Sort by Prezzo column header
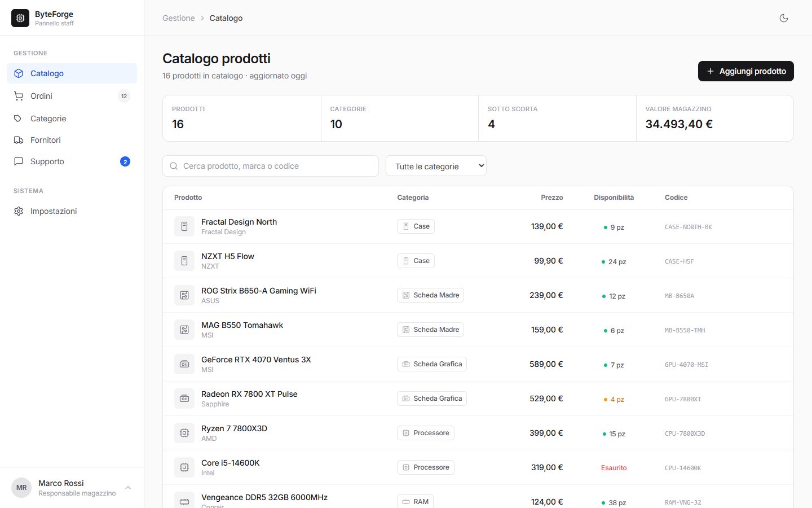 pyautogui.click(x=552, y=198)
